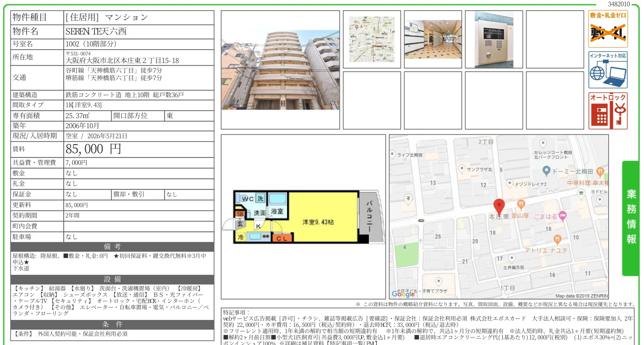Image resolution: width=644 pixels, height=345 pixels.
Task: Click the lodging pin beside ごまはる
Action: pos(563,216)
